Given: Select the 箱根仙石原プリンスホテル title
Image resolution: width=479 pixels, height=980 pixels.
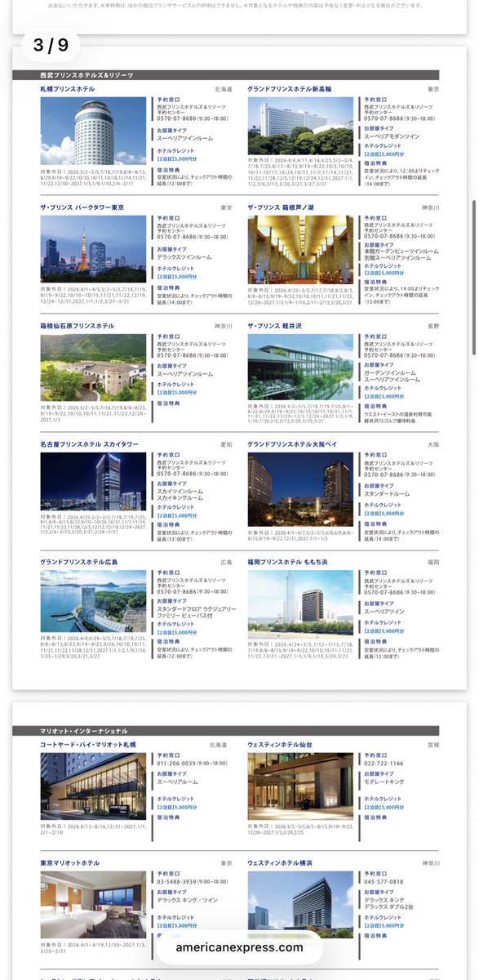Looking at the screenshot, I should pyautogui.click(x=78, y=326).
